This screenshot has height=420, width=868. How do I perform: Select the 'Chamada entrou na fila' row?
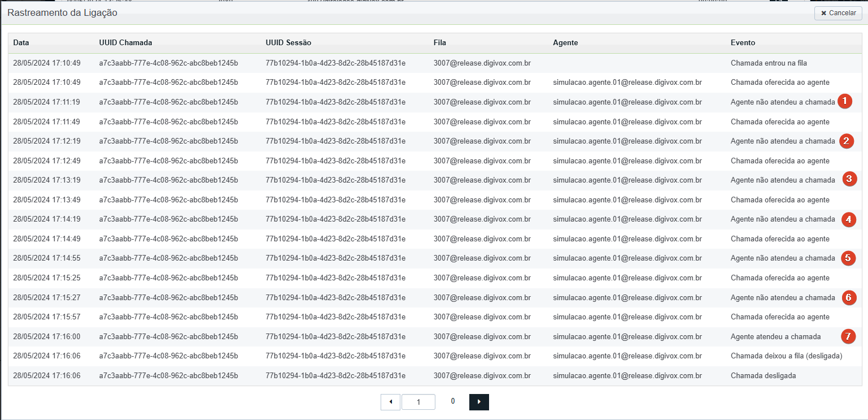[435, 63]
